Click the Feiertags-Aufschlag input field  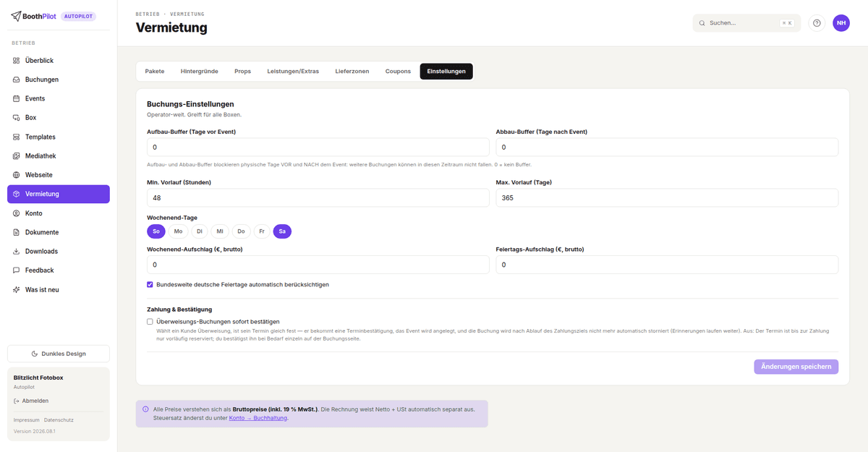(667, 265)
